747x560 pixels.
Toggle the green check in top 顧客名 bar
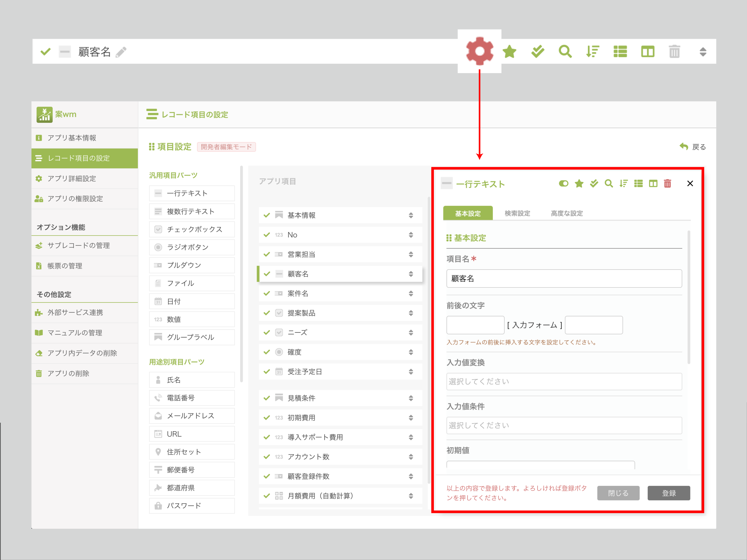pyautogui.click(x=46, y=52)
